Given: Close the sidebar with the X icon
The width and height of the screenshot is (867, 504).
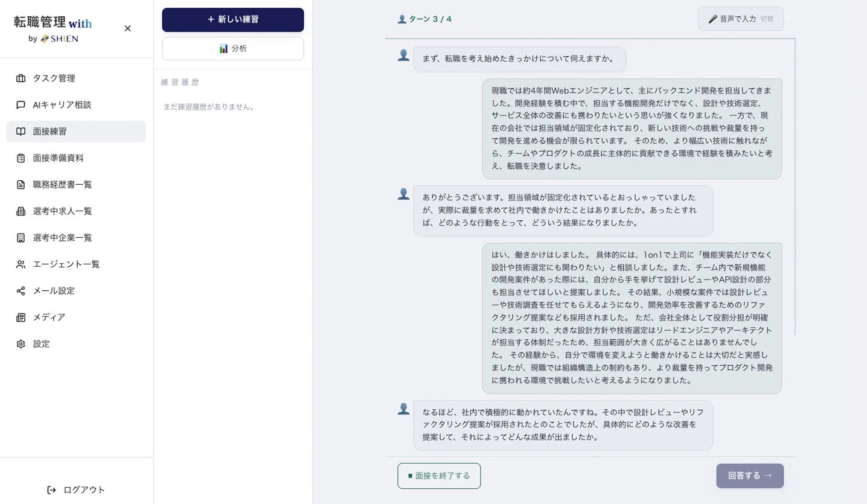Looking at the screenshot, I should [x=127, y=28].
